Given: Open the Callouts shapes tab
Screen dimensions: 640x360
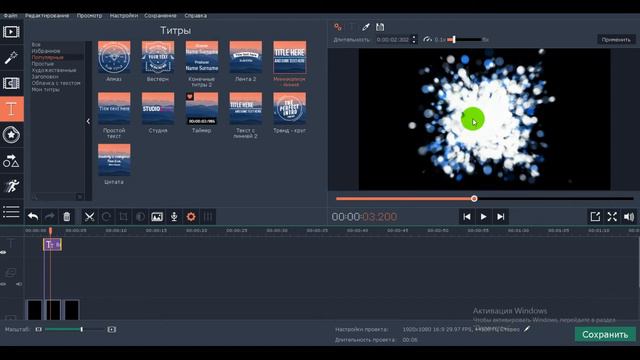Looking at the screenshot, I should pos(11,161).
